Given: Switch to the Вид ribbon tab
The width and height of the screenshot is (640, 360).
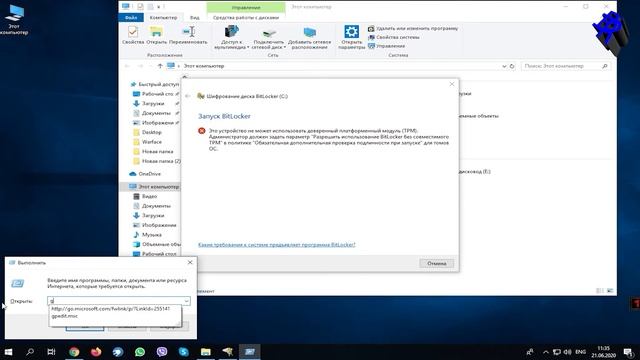Looking at the screenshot, I should click(x=195, y=18).
